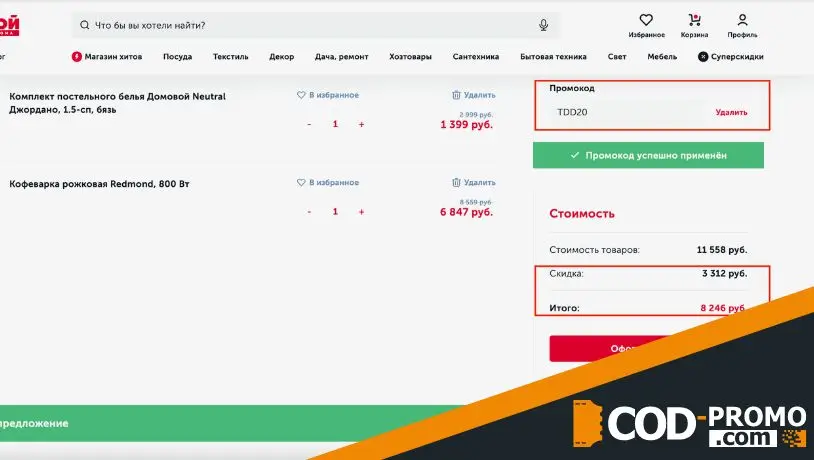Decrease quantity of Кофеварка Redmond

(309, 212)
